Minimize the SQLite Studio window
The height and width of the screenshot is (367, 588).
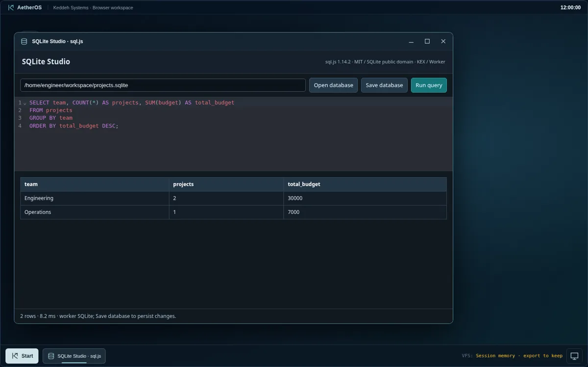point(411,41)
